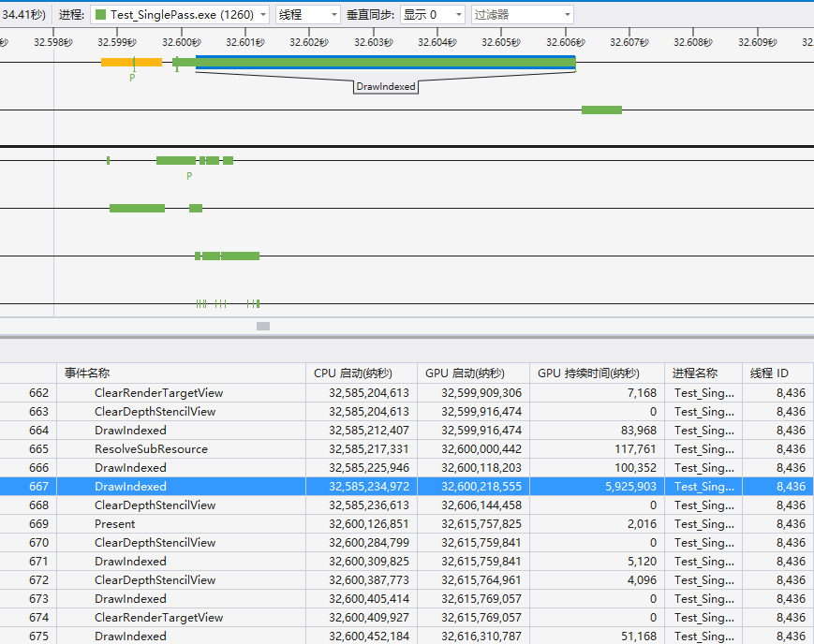Click the green process color icon in process dropdown

[x=101, y=15]
